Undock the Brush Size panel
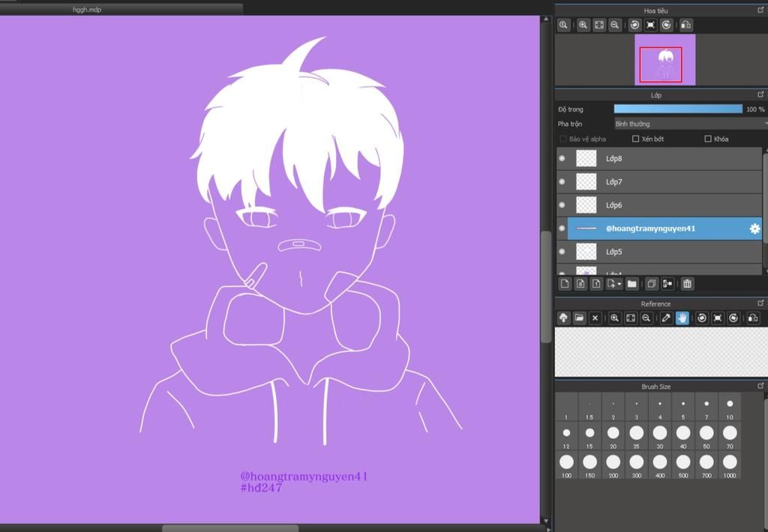Screen dimensions: 768x532 point(760,386)
